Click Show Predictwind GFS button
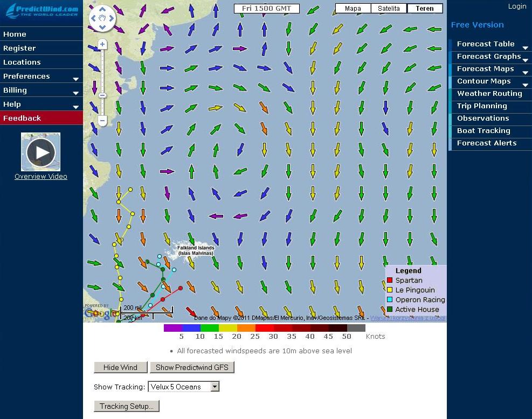Viewport: 532px width, 419px height. coord(192,367)
